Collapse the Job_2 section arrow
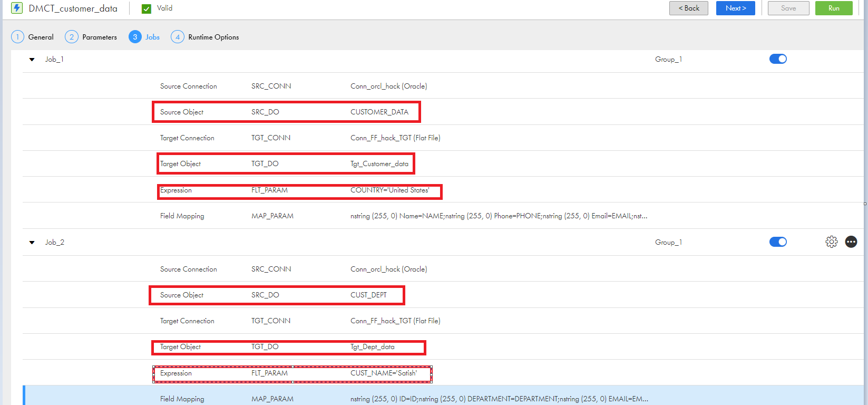Viewport: 868px width, 405px height. (x=32, y=243)
